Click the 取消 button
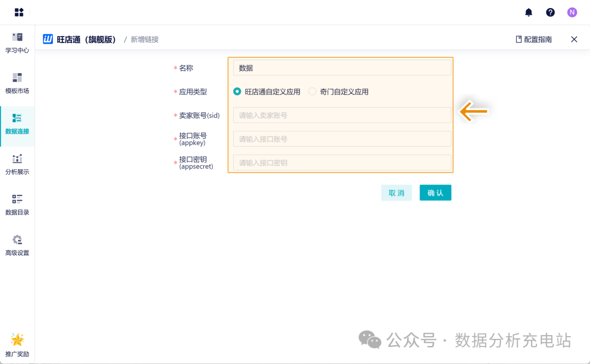 (396, 193)
